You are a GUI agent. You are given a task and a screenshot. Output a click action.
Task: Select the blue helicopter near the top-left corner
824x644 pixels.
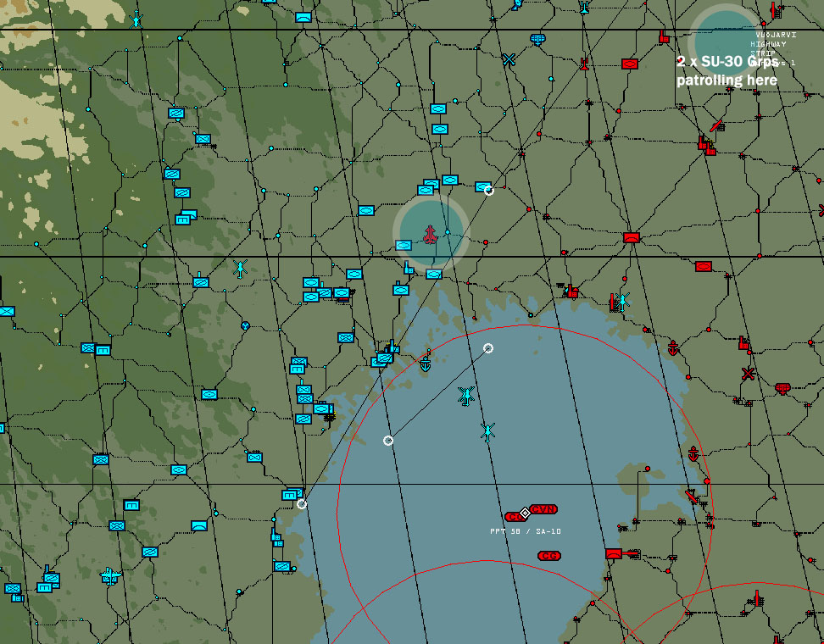click(136, 19)
